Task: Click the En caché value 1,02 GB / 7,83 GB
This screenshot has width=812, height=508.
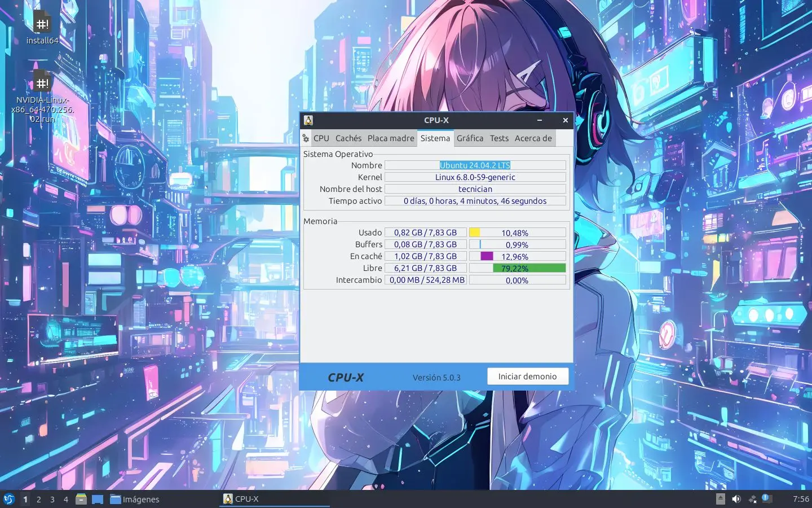Action: [x=426, y=256]
